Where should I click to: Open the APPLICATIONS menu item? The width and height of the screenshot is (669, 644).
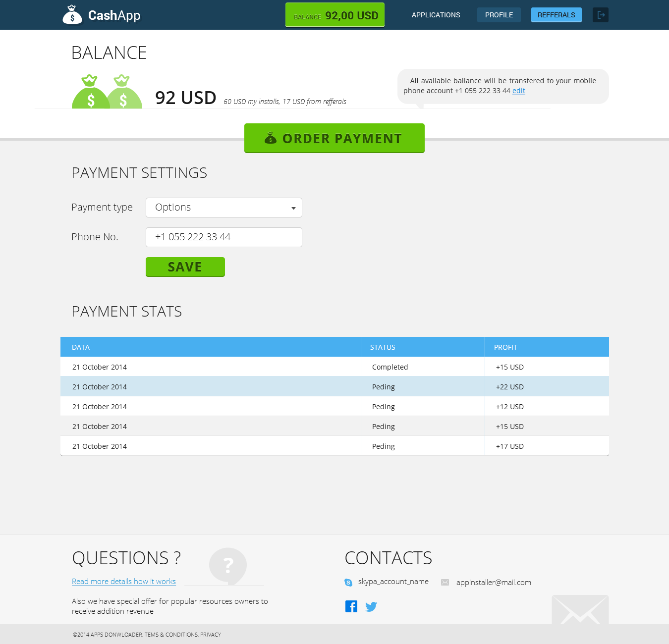coord(436,15)
